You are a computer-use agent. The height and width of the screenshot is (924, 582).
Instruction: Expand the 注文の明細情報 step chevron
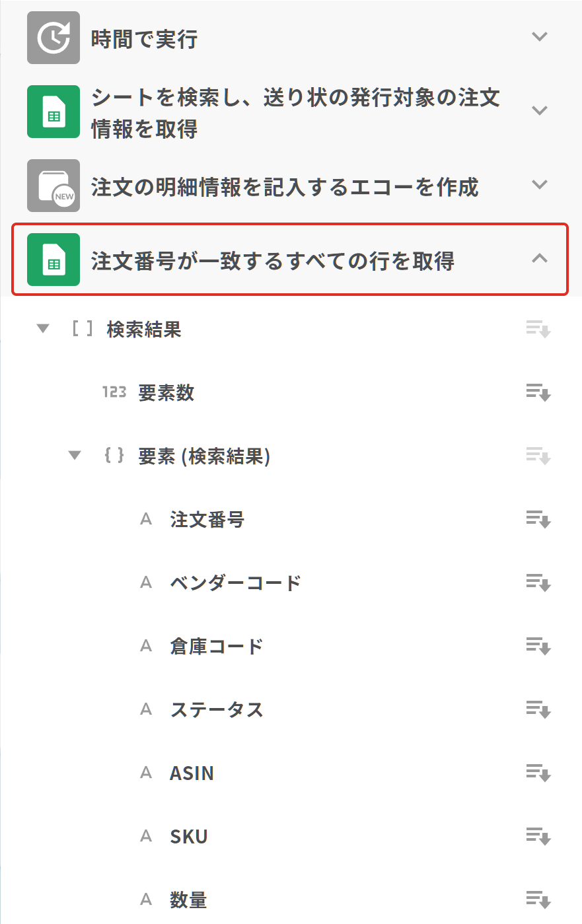[x=540, y=185]
